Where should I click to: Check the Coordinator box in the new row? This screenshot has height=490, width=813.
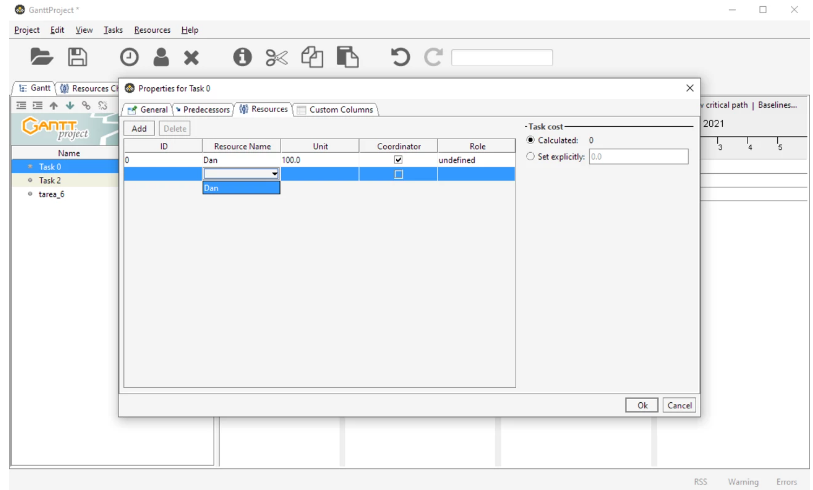coord(398,174)
